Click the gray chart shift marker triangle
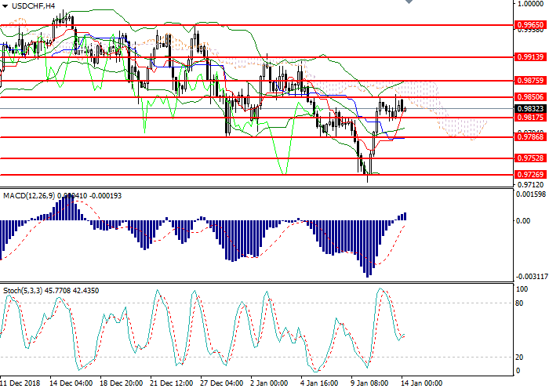 pos(409,4)
